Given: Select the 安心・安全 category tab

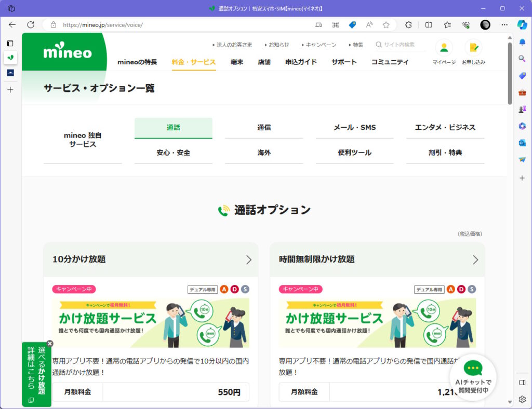Looking at the screenshot, I should pos(174,153).
